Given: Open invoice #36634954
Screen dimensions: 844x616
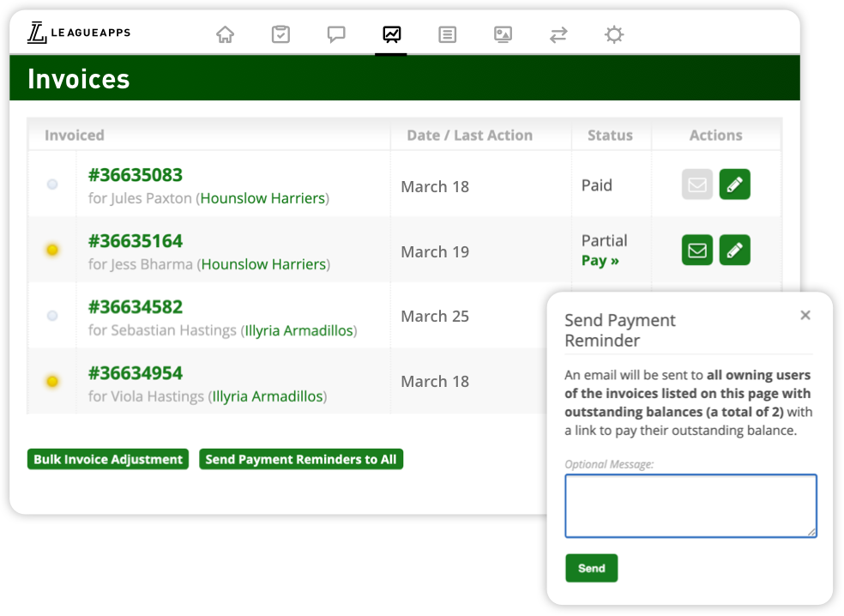Looking at the screenshot, I should (136, 373).
